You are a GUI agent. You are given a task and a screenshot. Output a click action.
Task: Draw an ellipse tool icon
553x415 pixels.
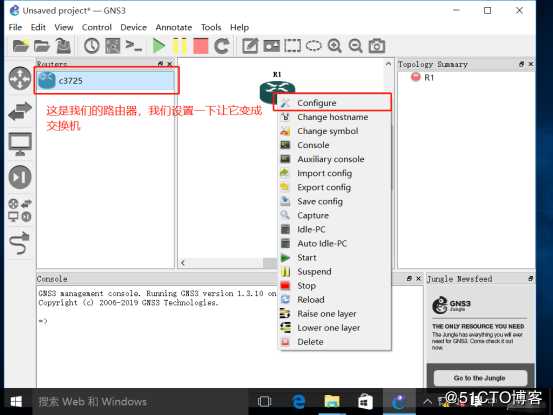pos(314,46)
